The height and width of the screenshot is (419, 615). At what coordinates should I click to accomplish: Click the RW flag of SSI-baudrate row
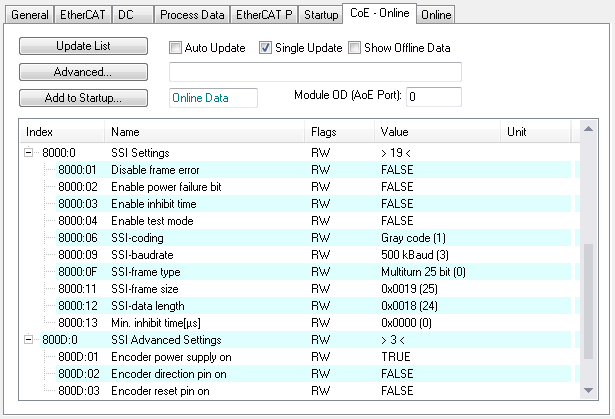[x=320, y=255]
